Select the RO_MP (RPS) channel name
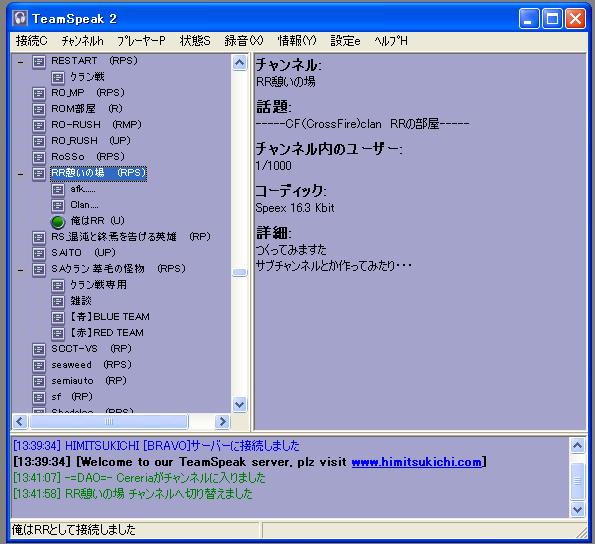 tap(88, 93)
